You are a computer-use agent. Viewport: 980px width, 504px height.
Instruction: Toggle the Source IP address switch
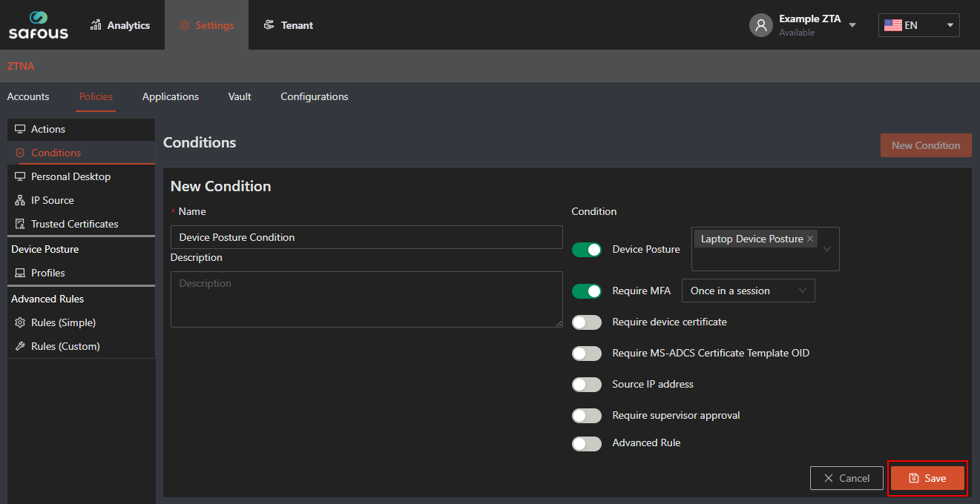point(586,385)
